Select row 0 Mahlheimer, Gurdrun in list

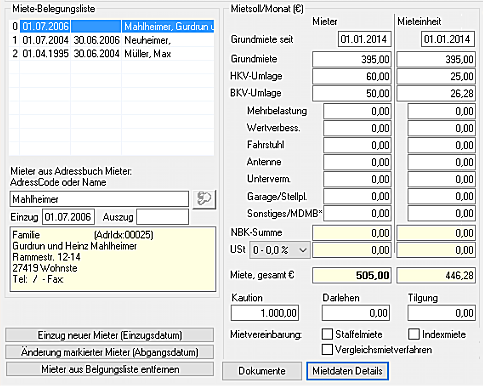pos(112,26)
